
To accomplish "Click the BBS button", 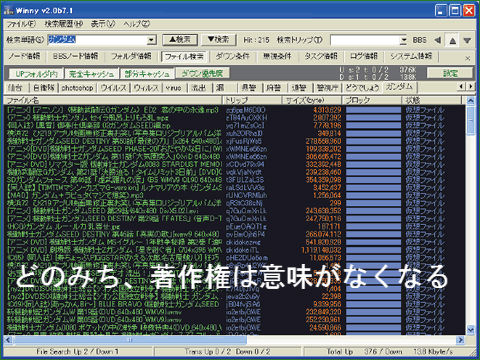I will pyautogui.click(x=420, y=40).
